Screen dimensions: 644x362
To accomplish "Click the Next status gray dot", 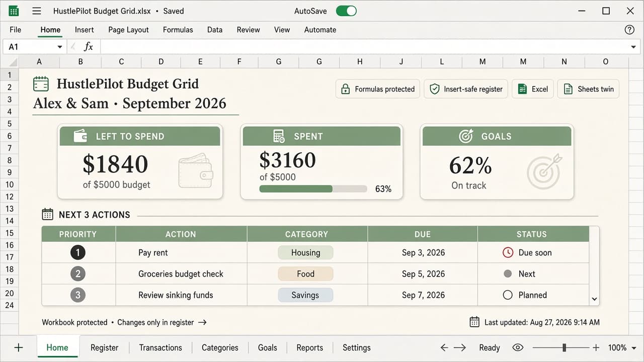I will coord(508,274).
